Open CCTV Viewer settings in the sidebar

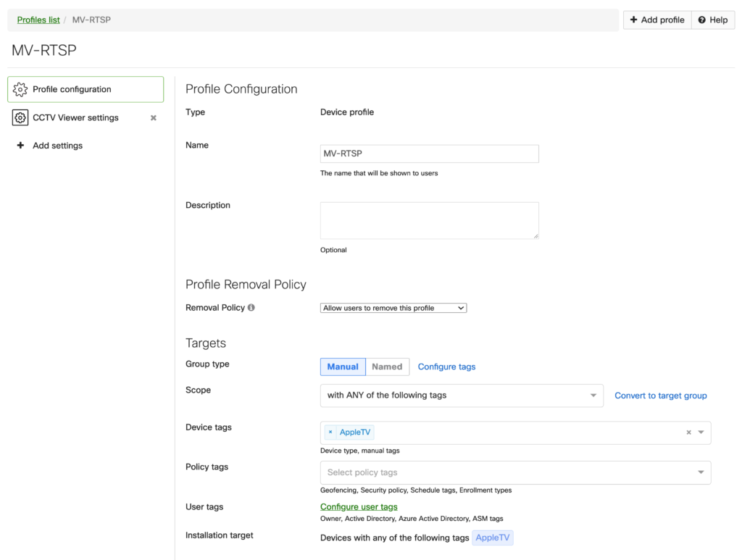coord(75,118)
